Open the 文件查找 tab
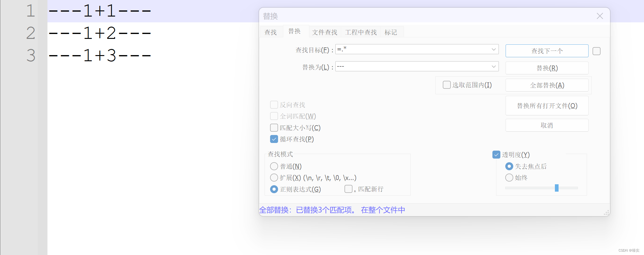644x255 pixels. (x=325, y=32)
